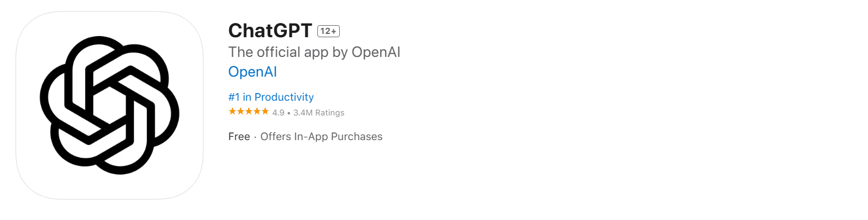Click the middle dot after Free
Image resolution: width=868 pixels, height=220 pixels.
coord(255,137)
